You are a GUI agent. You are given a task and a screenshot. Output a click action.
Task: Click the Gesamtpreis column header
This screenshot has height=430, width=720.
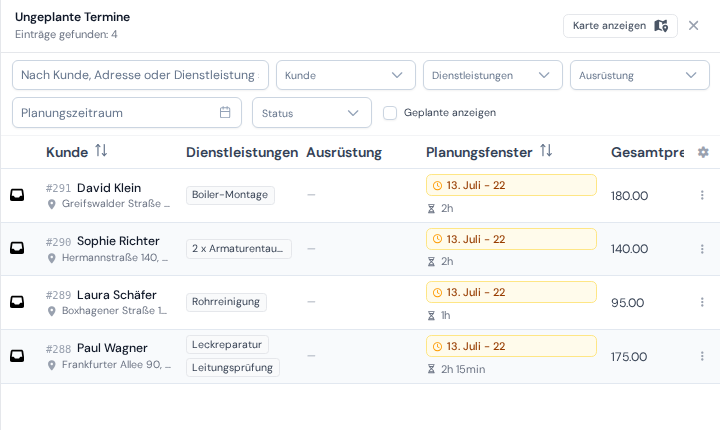[647, 152]
